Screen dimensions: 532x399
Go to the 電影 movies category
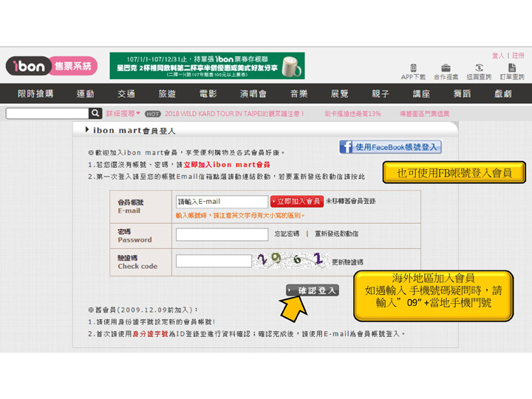coord(208,94)
